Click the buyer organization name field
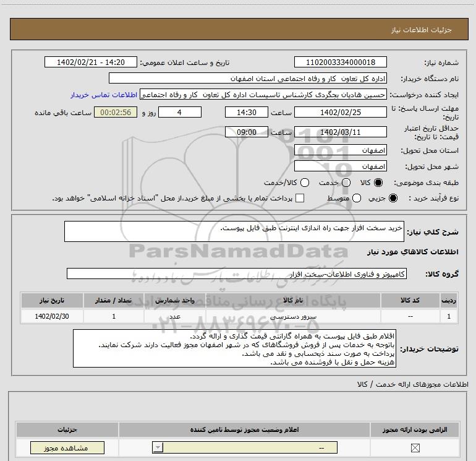The width and height of the screenshot is (476, 461). (x=248, y=79)
